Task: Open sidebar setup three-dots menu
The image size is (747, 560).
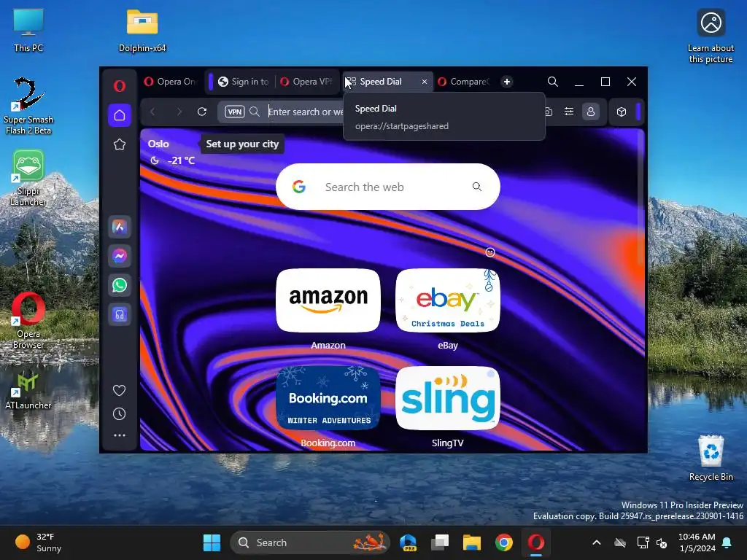Action: click(119, 435)
